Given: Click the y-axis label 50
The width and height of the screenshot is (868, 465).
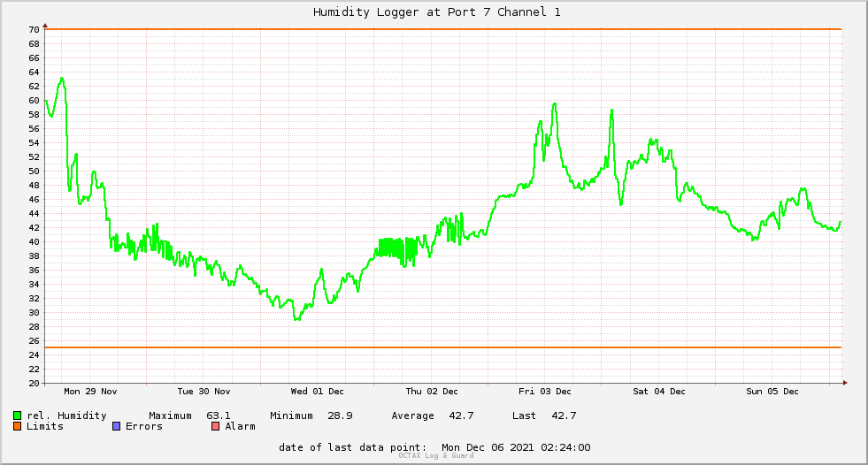Looking at the screenshot, I should (35, 171).
